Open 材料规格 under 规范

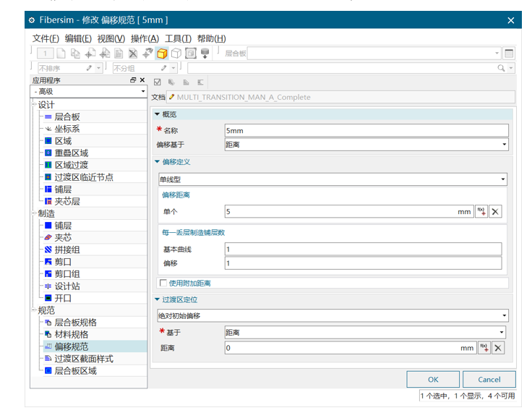pyautogui.click(x=71, y=334)
